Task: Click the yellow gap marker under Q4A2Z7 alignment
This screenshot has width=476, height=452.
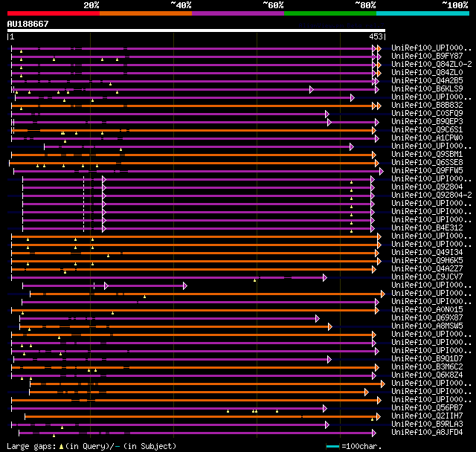Action: (65, 272)
